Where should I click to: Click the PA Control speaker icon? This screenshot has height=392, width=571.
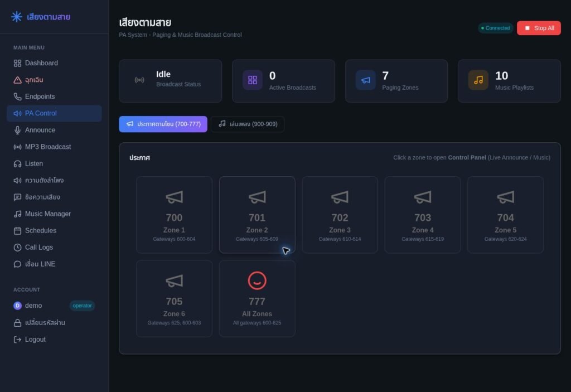tap(17, 114)
